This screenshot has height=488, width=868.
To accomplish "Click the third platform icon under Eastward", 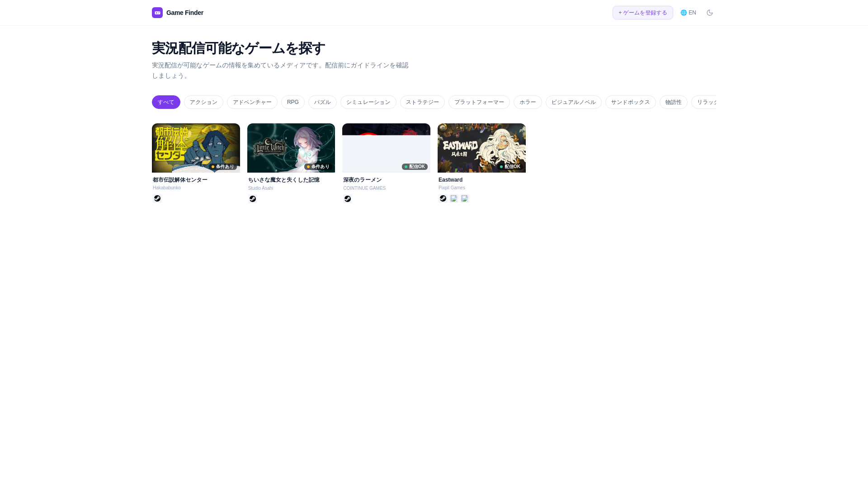I will [x=465, y=198].
